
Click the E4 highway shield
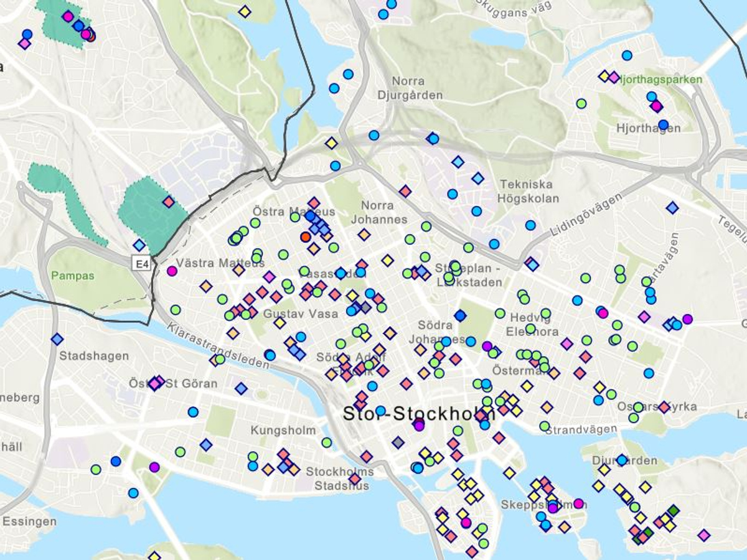(x=142, y=264)
